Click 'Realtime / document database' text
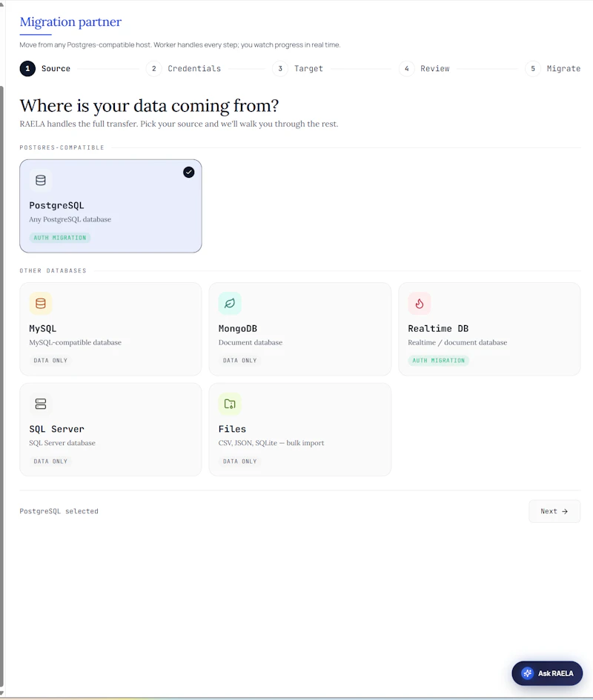Viewport: 593px width, 700px height. point(457,342)
